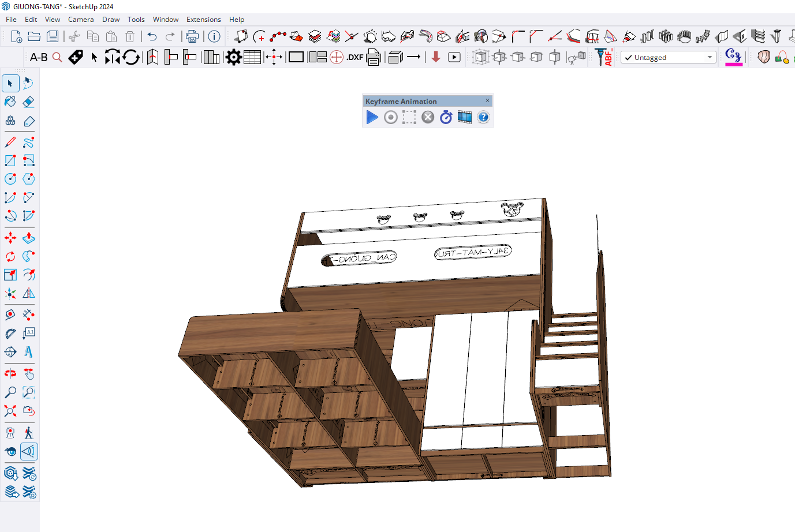Activate the Push/Pull tool
This screenshot has height=532, width=795.
[x=28, y=238]
